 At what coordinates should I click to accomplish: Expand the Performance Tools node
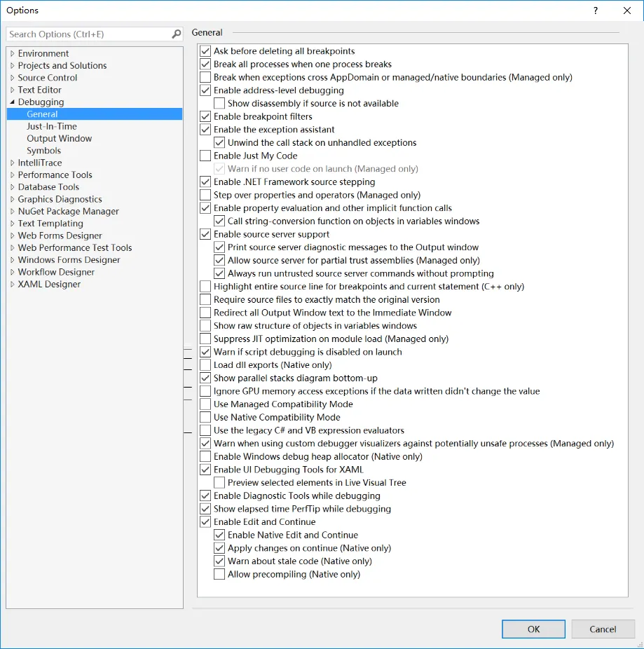click(12, 175)
